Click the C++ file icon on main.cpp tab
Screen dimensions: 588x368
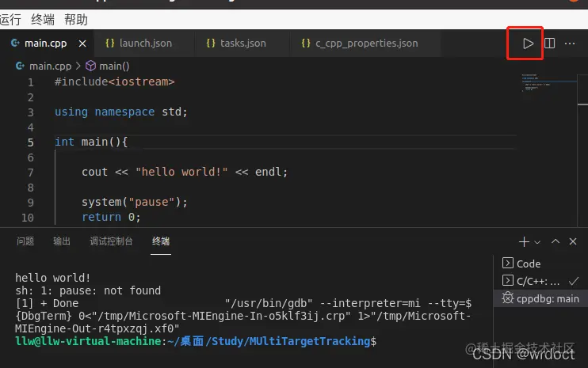coord(15,43)
